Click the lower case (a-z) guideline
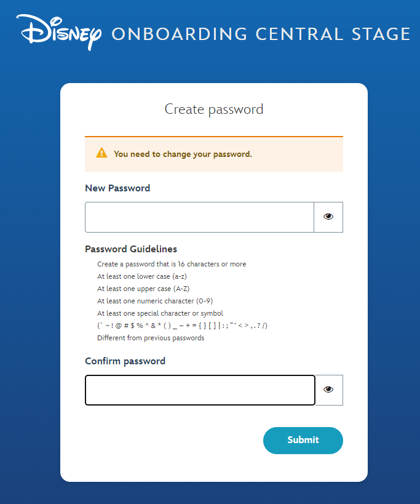The image size is (420, 504). tap(142, 276)
